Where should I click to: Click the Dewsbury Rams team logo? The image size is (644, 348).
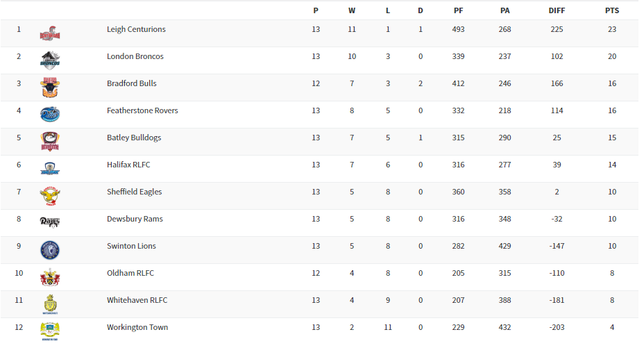[50, 222]
